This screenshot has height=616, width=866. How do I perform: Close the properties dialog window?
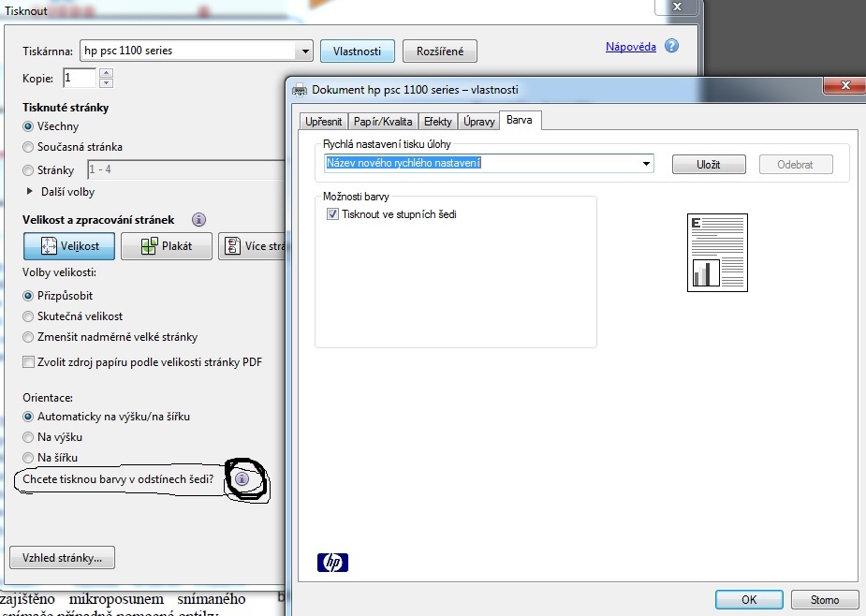pos(845,85)
